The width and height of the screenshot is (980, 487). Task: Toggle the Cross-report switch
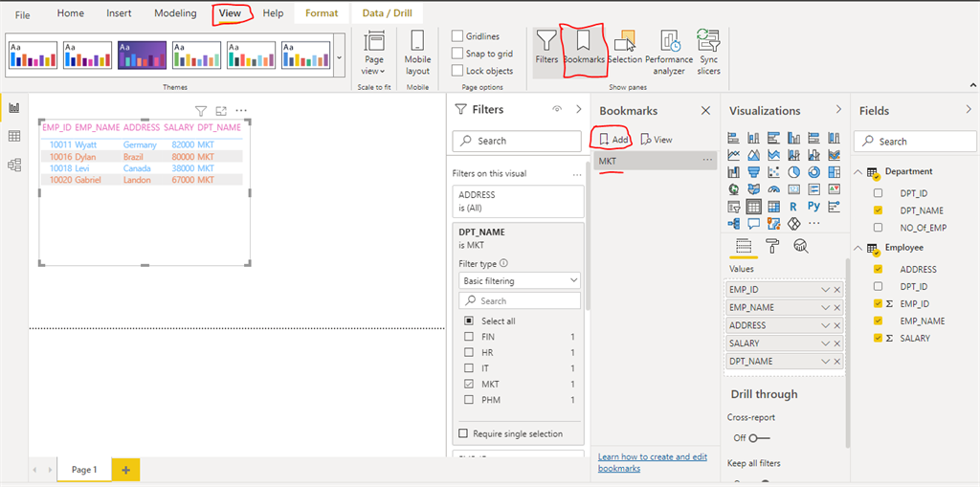pos(759,437)
